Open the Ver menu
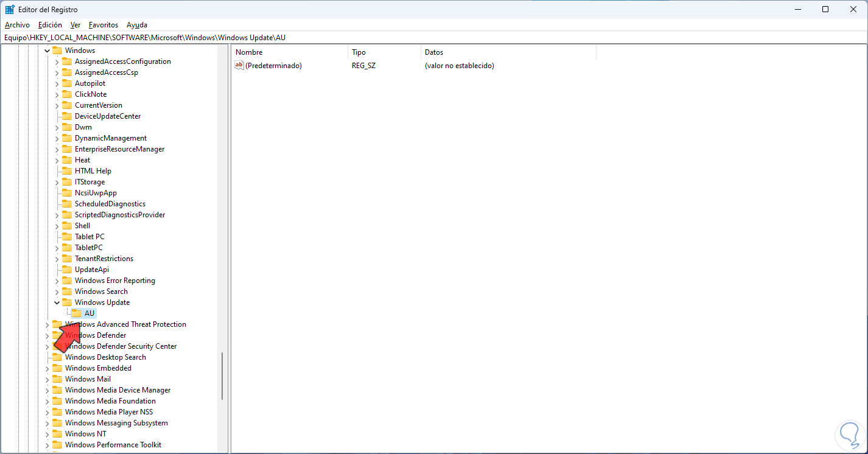The image size is (868, 454). pyautogui.click(x=75, y=25)
